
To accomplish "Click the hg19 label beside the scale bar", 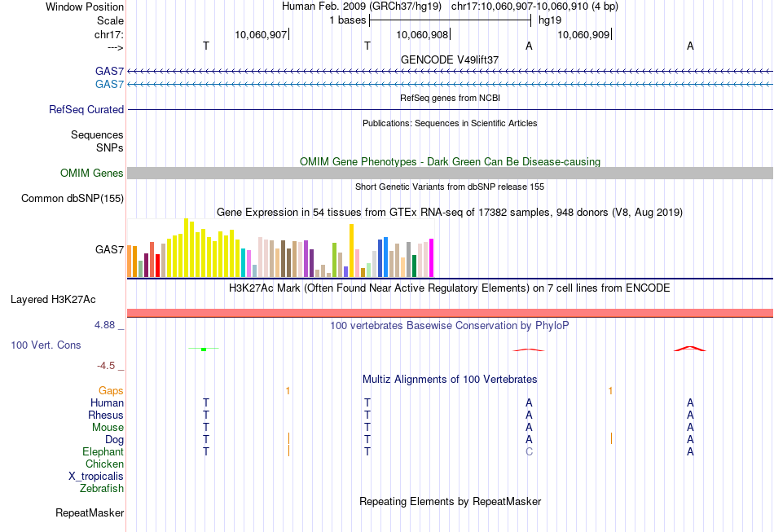I will click(x=550, y=20).
